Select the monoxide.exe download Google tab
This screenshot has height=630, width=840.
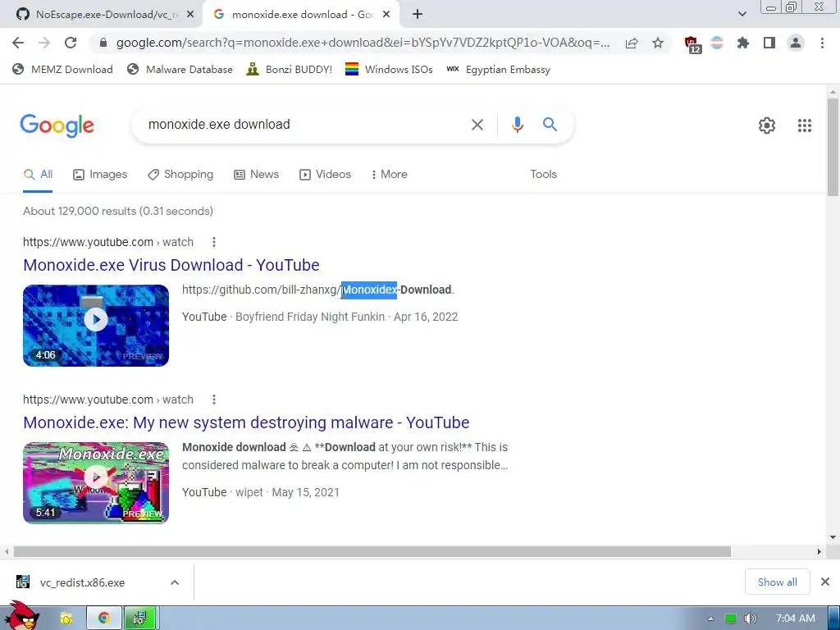pyautogui.click(x=302, y=15)
